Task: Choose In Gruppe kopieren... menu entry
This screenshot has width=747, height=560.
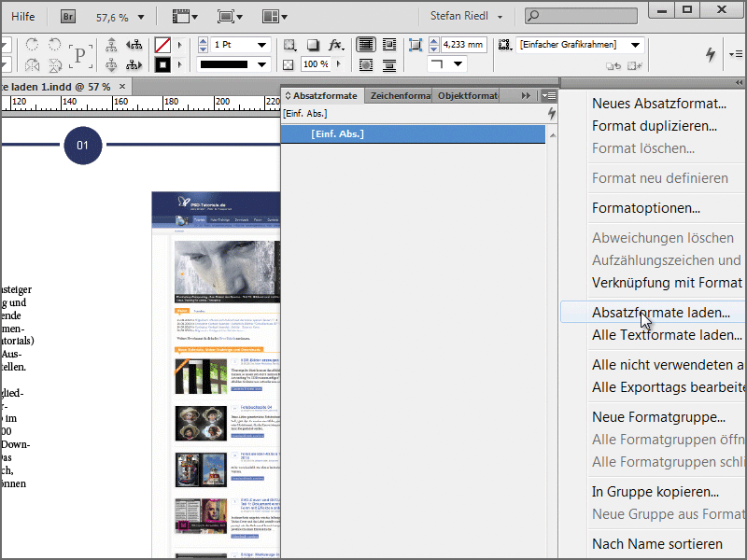Action: (x=655, y=492)
